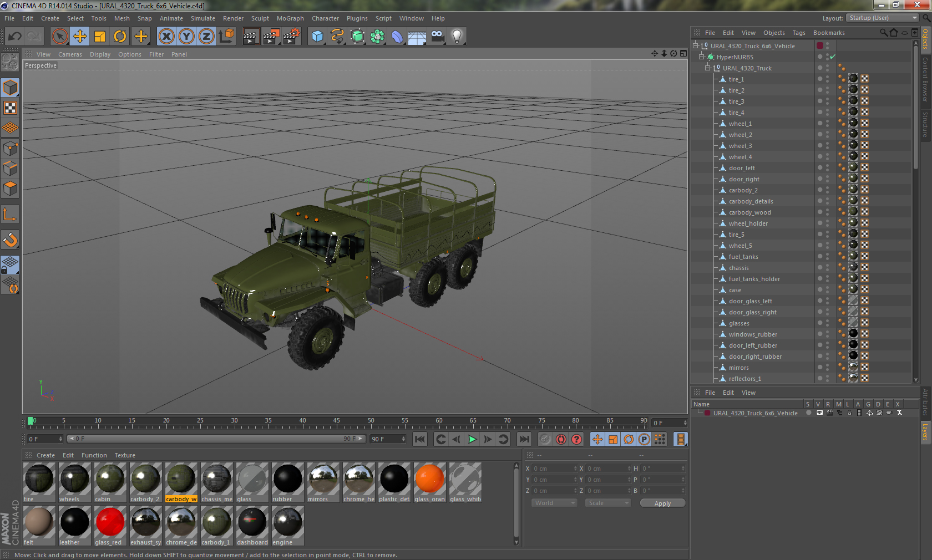Select the leather material thumbnail
This screenshot has height=560, width=932.
(x=74, y=526)
